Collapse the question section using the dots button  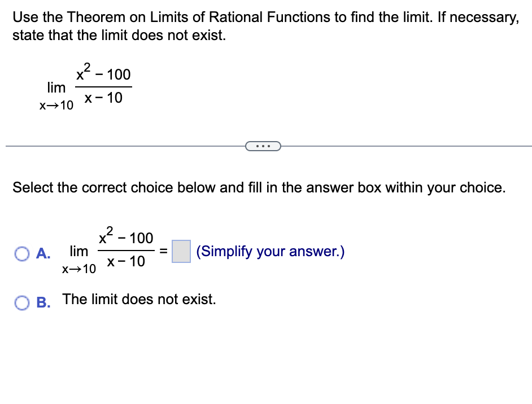pyautogui.click(x=263, y=146)
